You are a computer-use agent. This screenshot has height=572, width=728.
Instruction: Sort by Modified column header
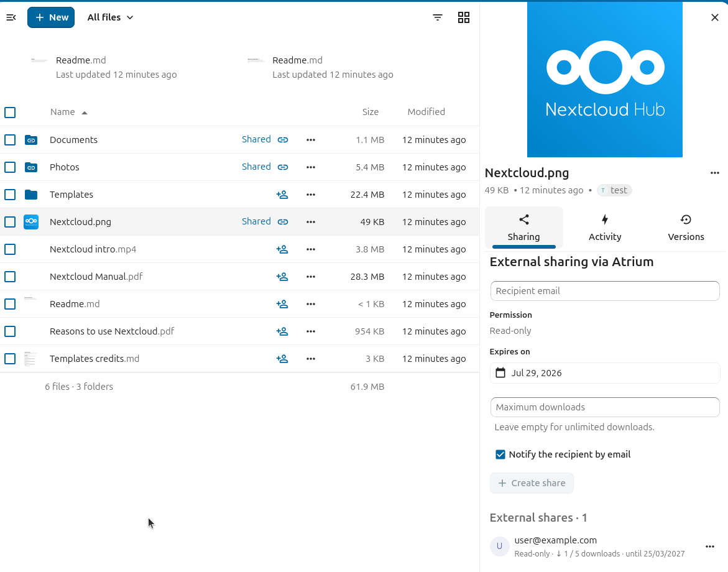[x=426, y=112]
